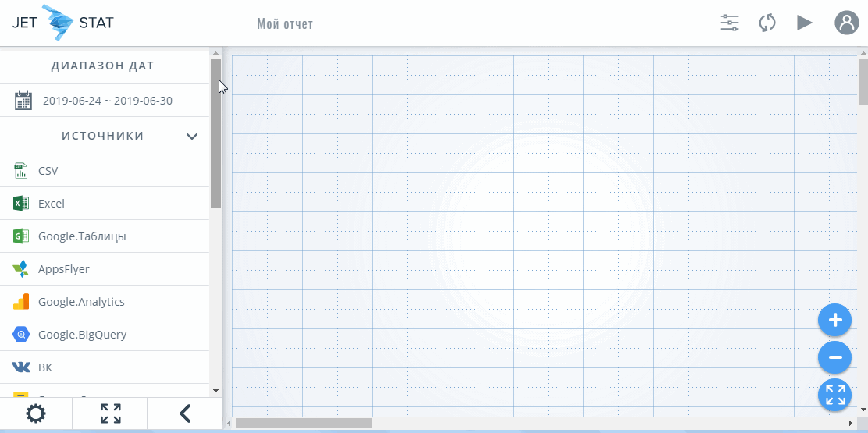Zoom in the canvas with plus button
Image resolution: width=868 pixels, height=433 pixels.
[834, 320]
